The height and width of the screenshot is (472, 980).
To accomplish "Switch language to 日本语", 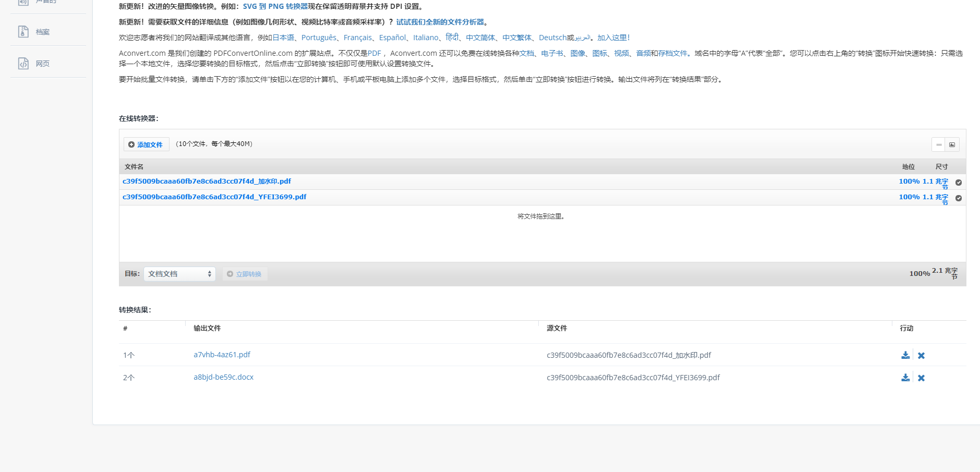I will [x=283, y=38].
